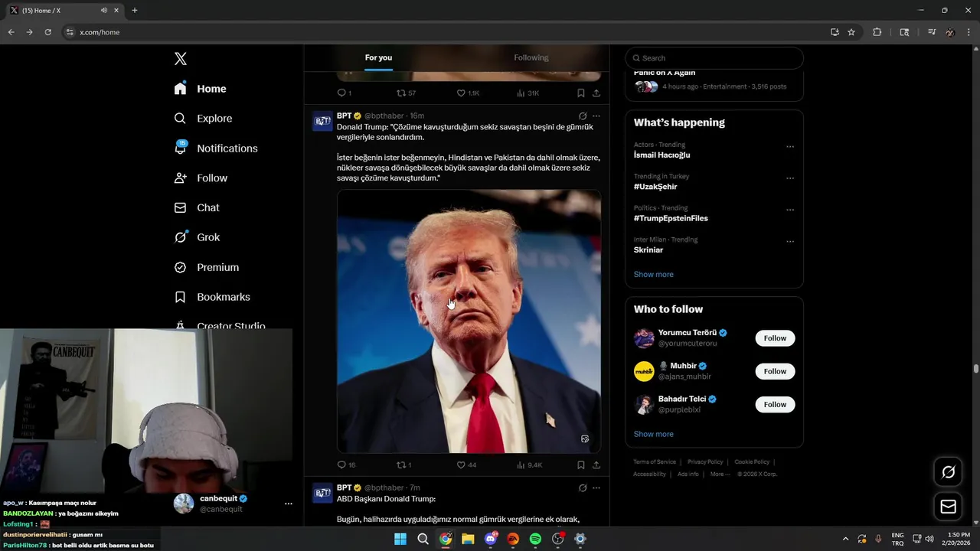Image resolution: width=980 pixels, height=551 pixels.
Task: Open Spotify from the taskbar
Action: click(535, 539)
